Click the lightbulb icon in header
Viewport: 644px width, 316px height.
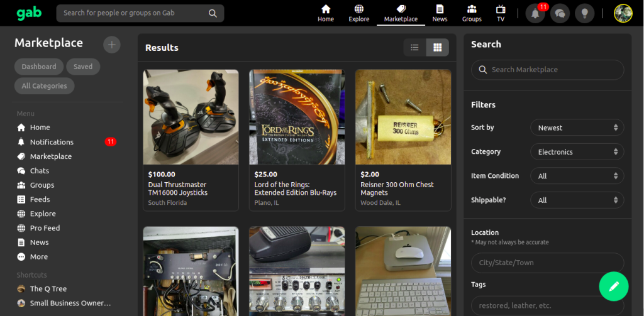(585, 14)
